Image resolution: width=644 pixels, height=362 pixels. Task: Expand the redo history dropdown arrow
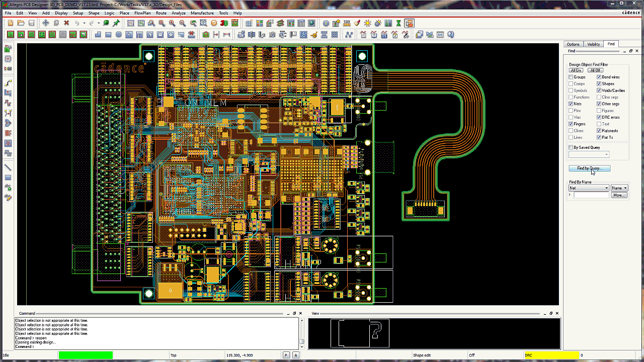click(99, 23)
